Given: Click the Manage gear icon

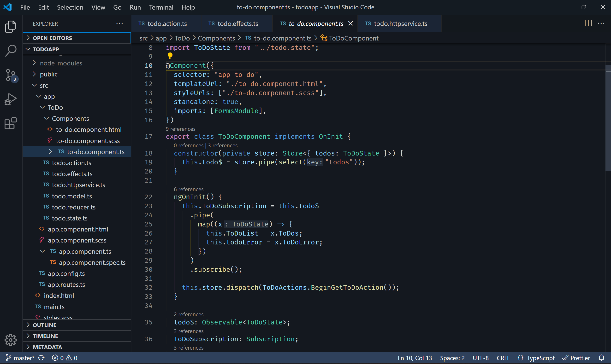Looking at the screenshot, I should pos(11,340).
